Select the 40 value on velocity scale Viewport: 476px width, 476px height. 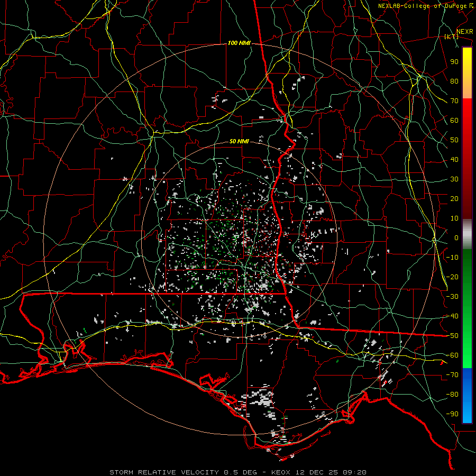pos(454,159)
